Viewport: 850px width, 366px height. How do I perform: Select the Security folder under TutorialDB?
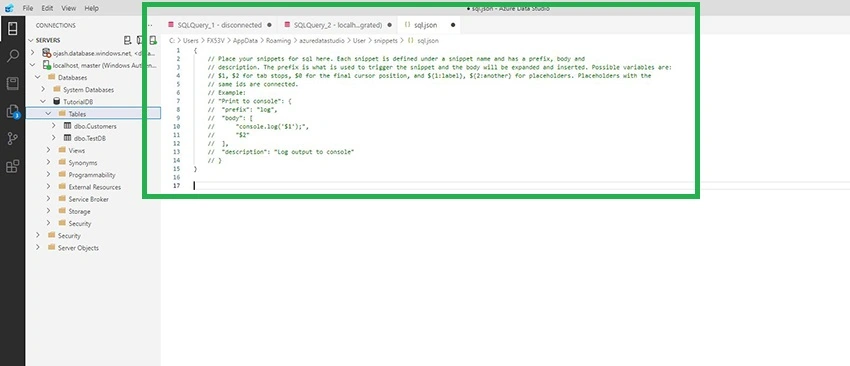(x=93, y=223)
